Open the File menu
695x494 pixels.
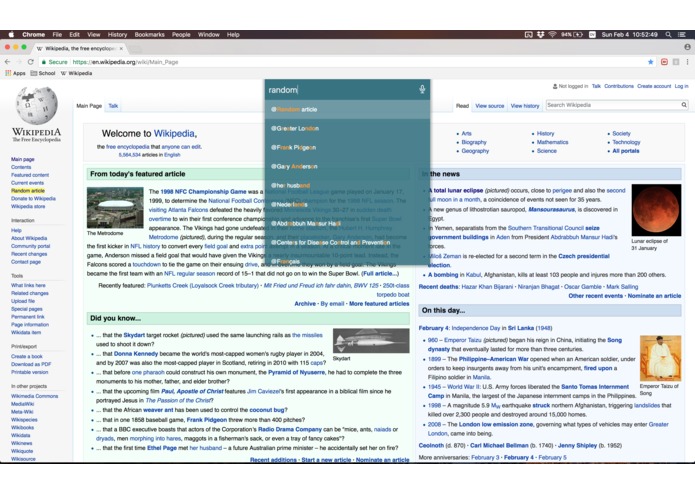(57, 35)
